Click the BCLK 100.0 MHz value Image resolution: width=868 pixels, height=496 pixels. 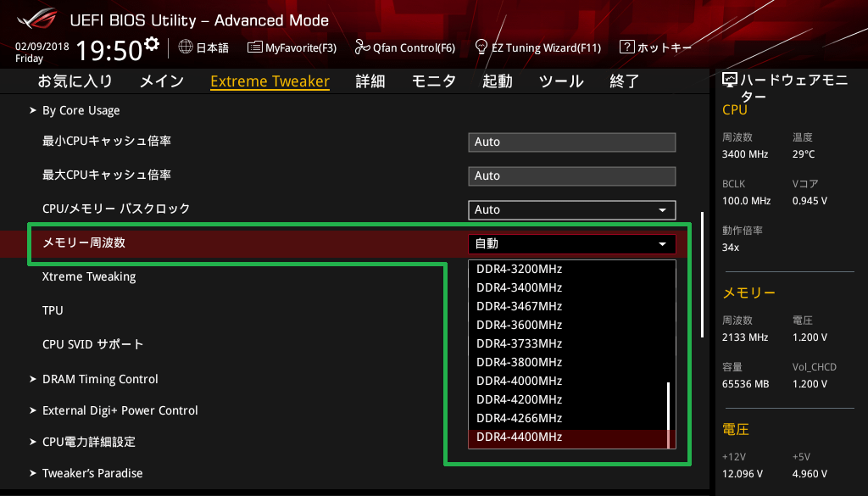pos(746,201)
